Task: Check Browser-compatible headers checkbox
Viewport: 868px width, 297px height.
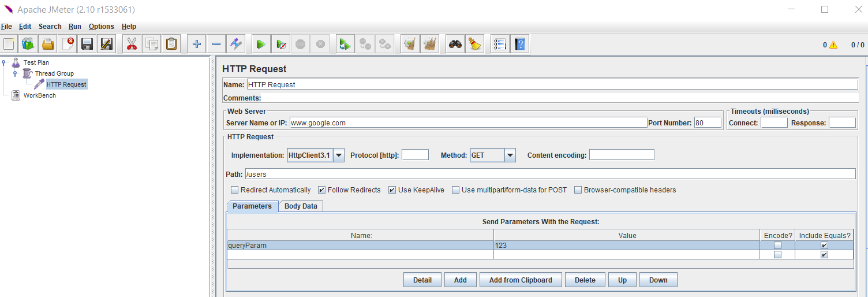Action: click(578, 190)
